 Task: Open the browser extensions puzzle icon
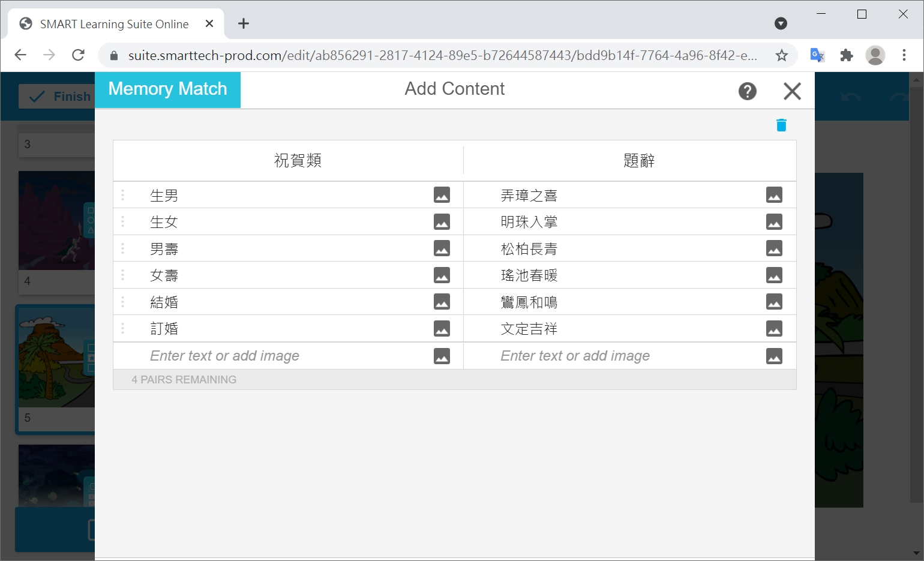click(x=846, y=55)
